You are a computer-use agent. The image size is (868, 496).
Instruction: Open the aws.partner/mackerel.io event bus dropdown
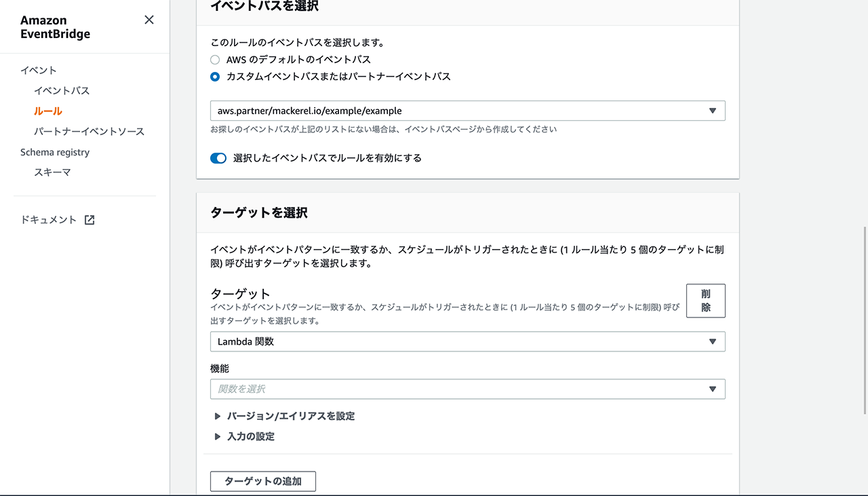[468, 111]
